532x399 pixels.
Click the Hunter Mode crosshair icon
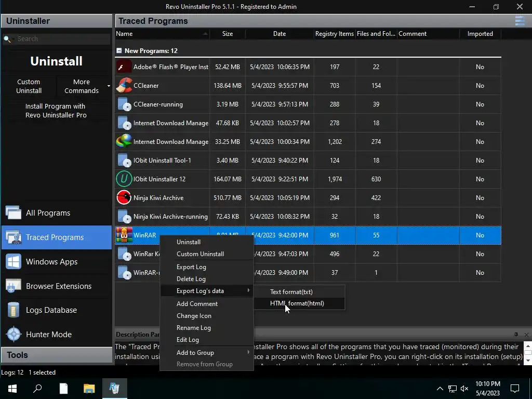[14, 334]
